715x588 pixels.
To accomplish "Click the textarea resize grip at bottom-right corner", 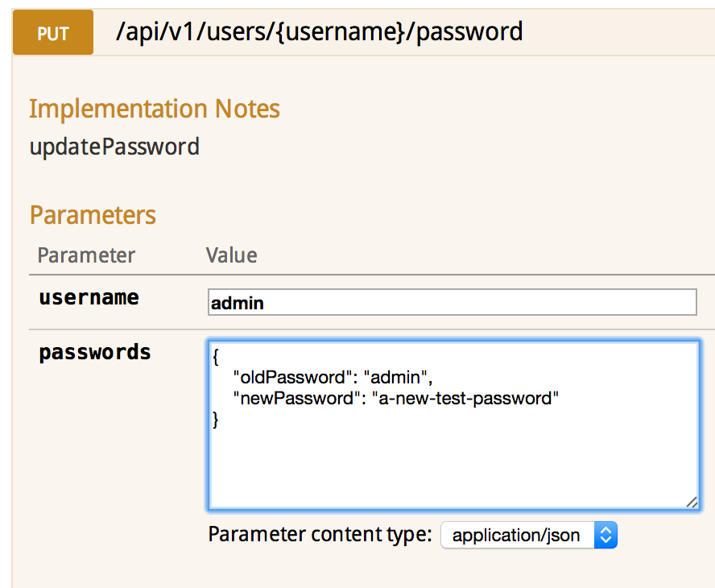I will (691, 503).
